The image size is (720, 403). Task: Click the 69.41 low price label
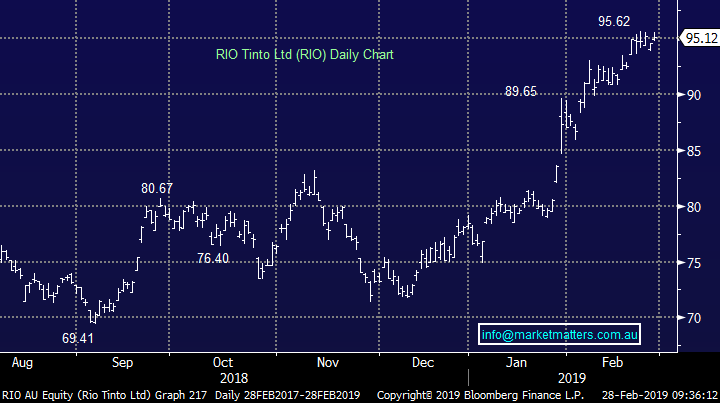click(x=78, y=338)
